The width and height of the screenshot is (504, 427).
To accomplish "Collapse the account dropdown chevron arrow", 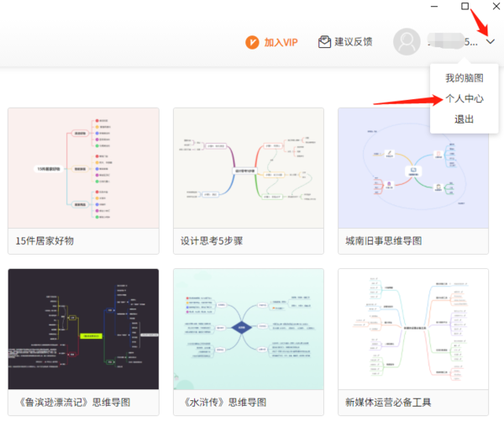I will click(x=491, y=42).
